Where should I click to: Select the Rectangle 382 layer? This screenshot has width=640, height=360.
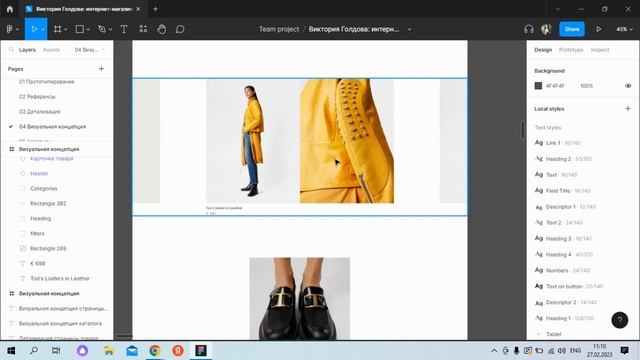click(48, 203)
